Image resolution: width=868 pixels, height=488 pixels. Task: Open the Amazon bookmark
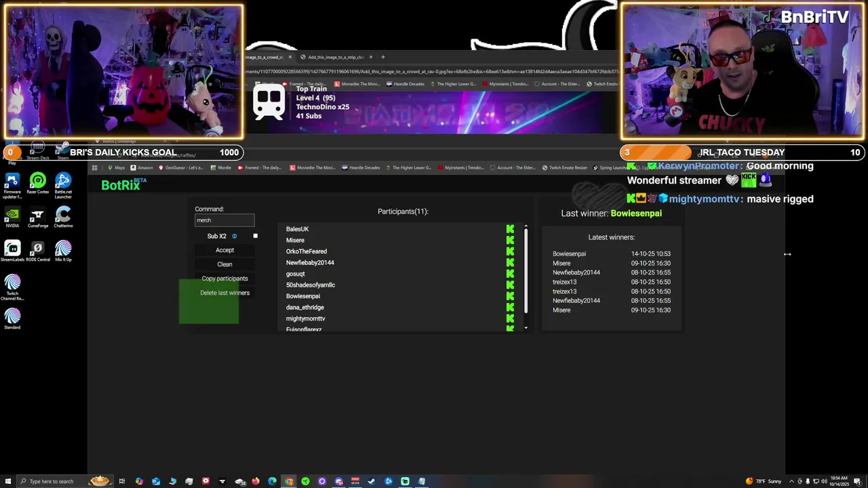click(x=142, y=168)
